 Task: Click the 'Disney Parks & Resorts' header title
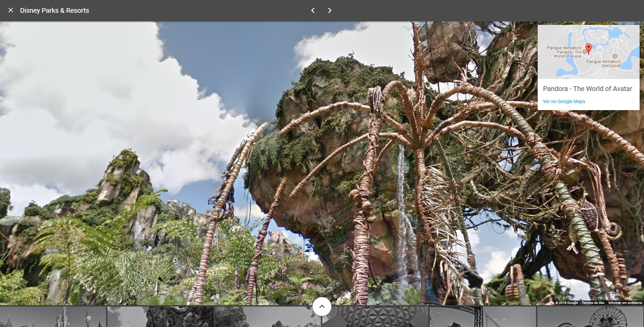54,10
